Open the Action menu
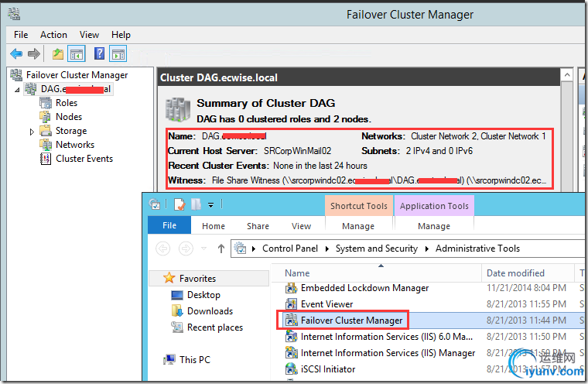The width and height of the screenshot is (588, 384). [53, 35]
